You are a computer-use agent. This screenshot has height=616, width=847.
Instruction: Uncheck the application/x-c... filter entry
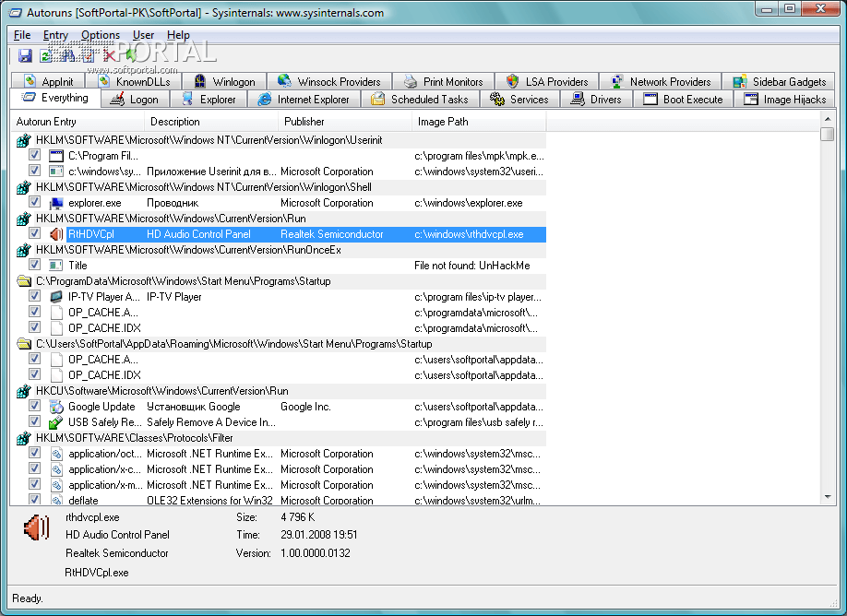point(34,468)
